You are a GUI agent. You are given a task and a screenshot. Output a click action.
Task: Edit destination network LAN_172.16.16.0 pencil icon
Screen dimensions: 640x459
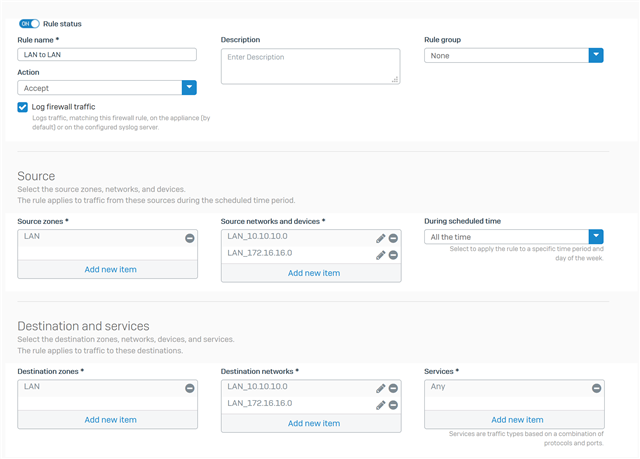pos(380,405)
